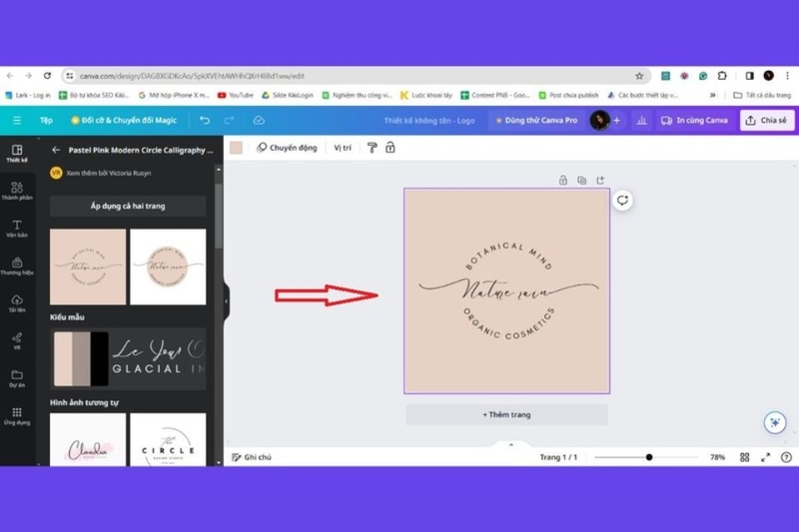This screenshot has height=532, width=799.
Task: Open YouTube bookmark
Action: (x=236, y=95)
